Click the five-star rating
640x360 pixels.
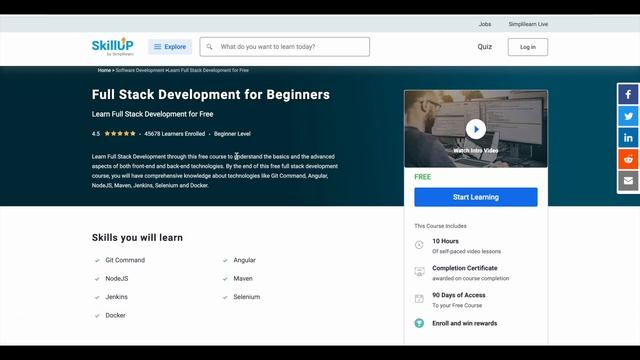[120, 133]
